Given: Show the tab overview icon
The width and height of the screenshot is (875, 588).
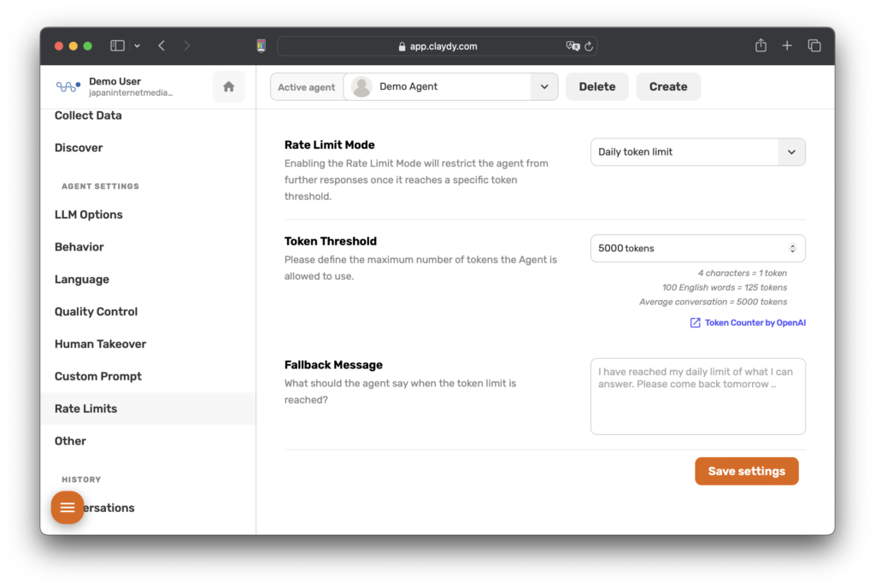Looking at the screenshot, I should [814, 46].
